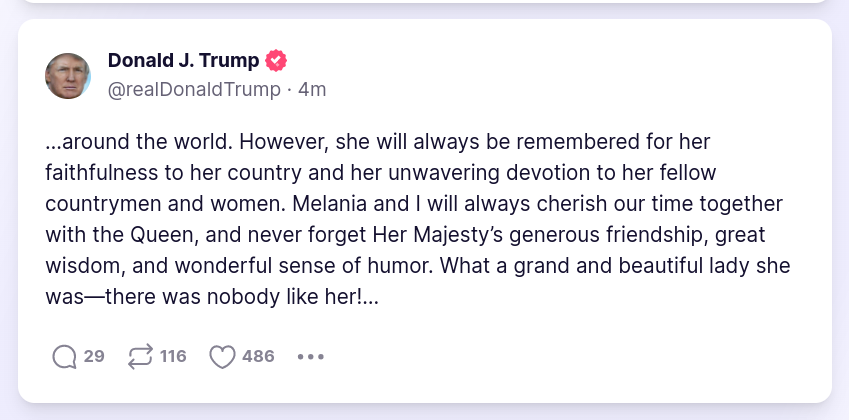Click the 4m post timestamp

coord(312,89)
